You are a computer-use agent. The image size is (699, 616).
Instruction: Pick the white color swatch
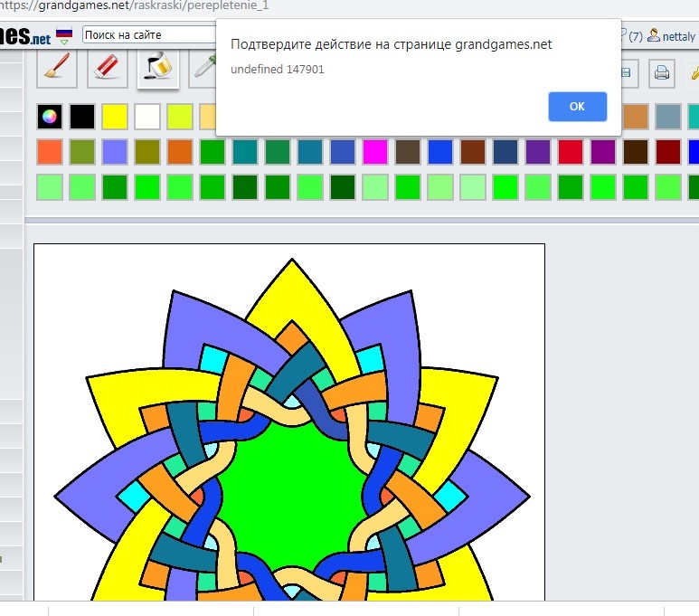[147, 117]
